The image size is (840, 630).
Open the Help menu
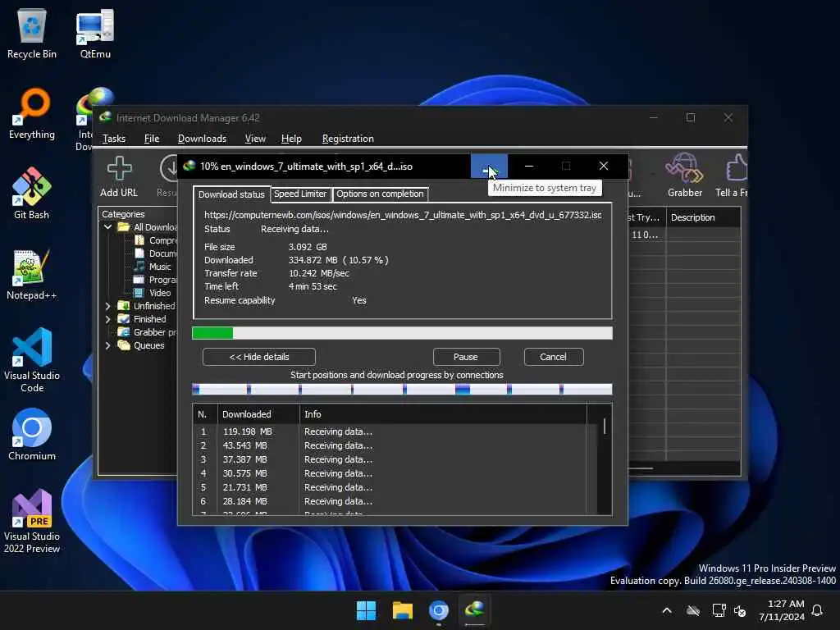[x=291, y=139]
